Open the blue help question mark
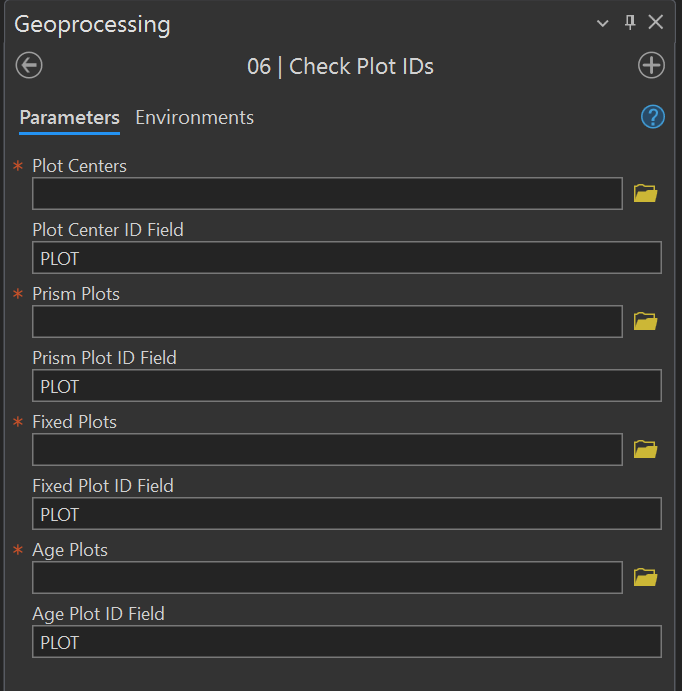 coord(652,117)
